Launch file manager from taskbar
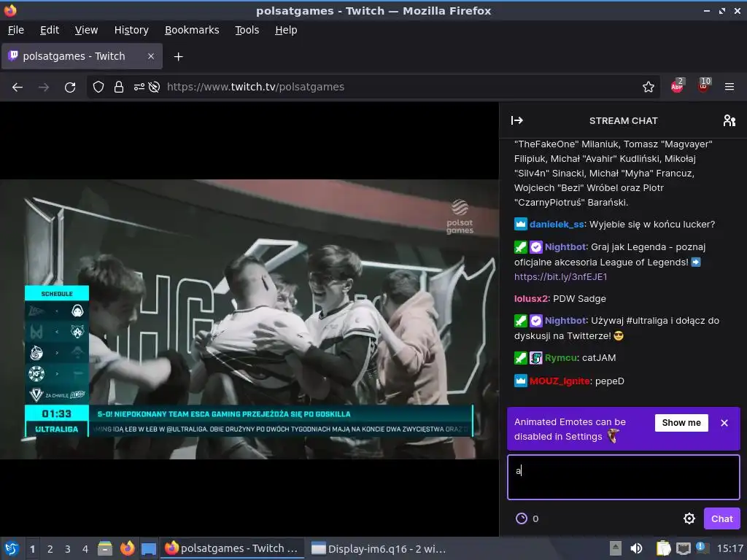The height and width of the screenshot is (560, 747). pos(105,548)
